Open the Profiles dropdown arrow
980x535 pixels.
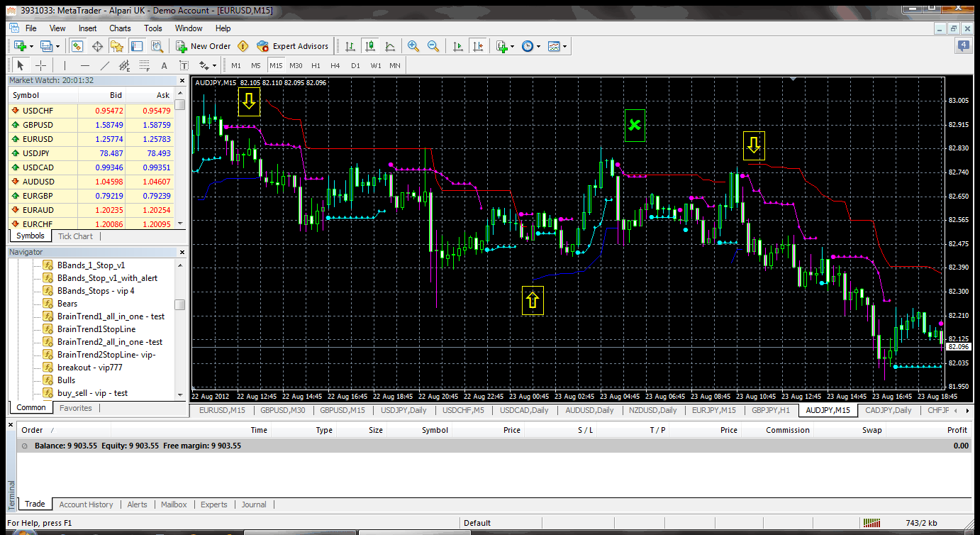(57, 46)
